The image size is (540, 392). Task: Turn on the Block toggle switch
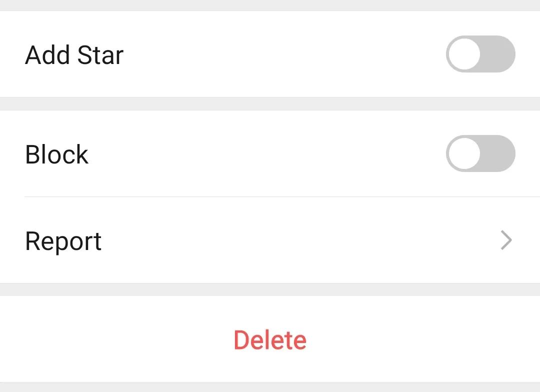pyautogui.click(x=480, y=153)
